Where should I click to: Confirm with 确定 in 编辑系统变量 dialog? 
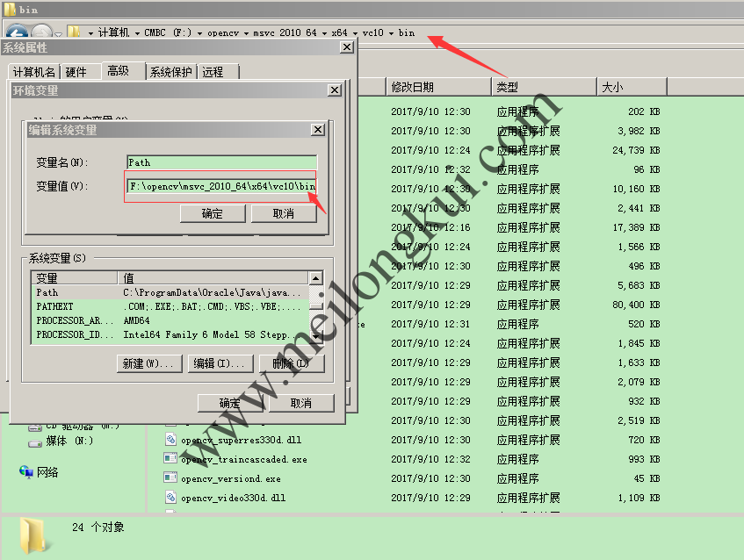pos(213,214)
